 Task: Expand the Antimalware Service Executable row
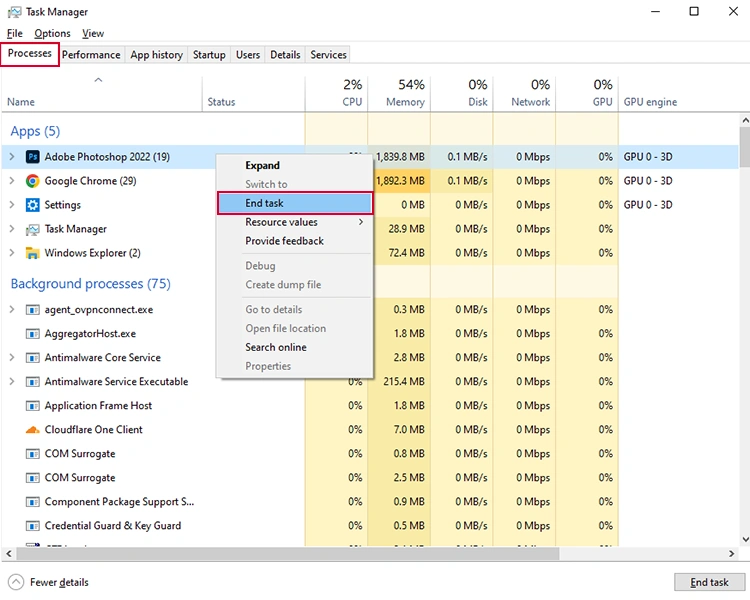pyautogui.click(x=12, y=381)
